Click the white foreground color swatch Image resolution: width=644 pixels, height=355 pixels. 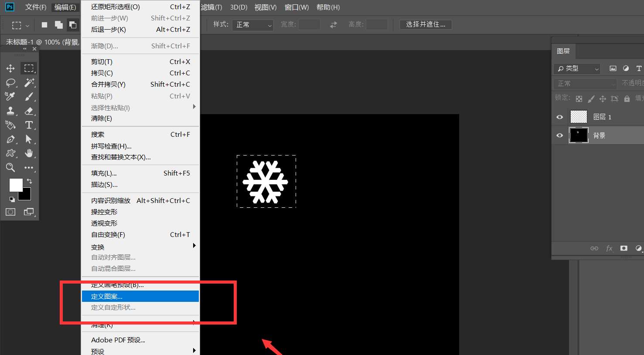tap(16, 185)
